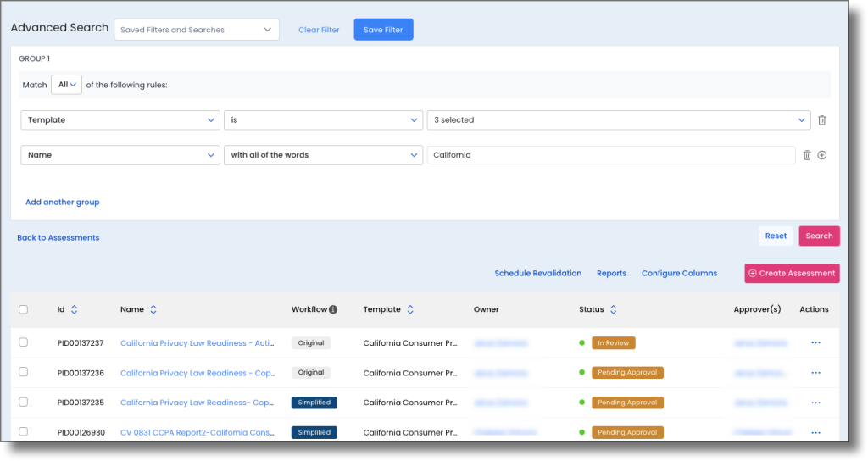Screen dimensions: 868x461
Task: Click Pending Approval badge for PID00137235
Action: coord(627,403)
